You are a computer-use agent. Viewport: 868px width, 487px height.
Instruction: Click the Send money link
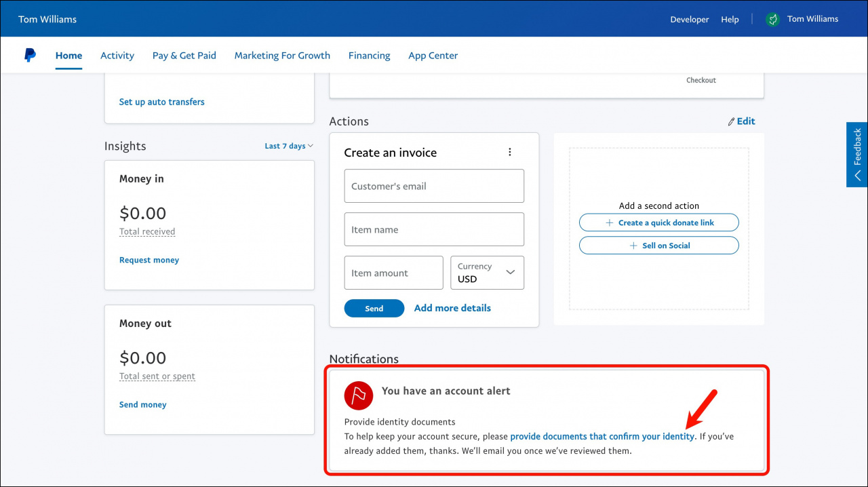(142, 404)
